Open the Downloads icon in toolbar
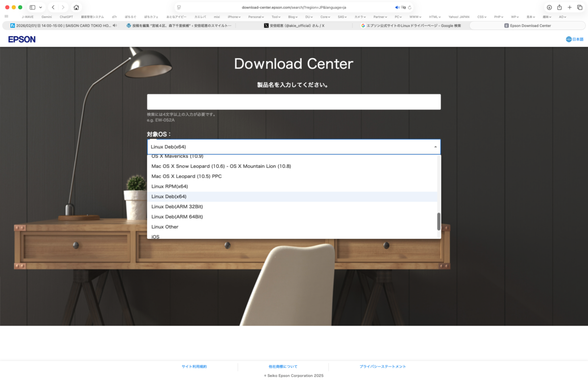The image size is (588, 380). point(549,7)
